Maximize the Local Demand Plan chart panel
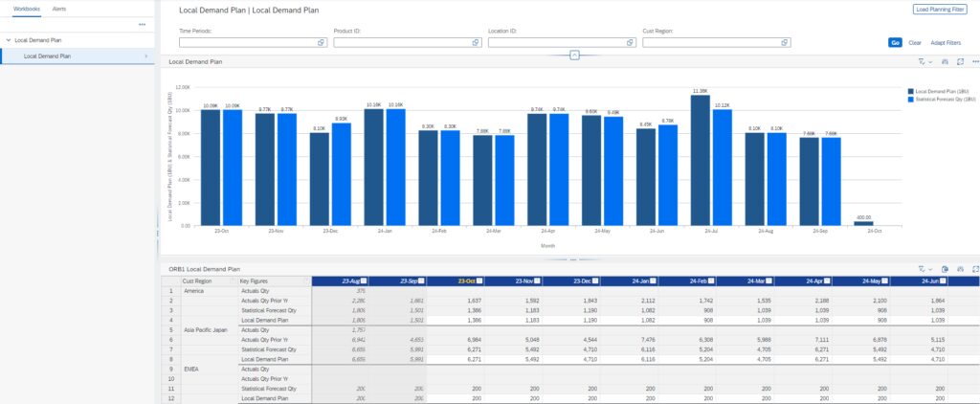The width and height of the screenshot is (980, 404). tap(959, 61)
